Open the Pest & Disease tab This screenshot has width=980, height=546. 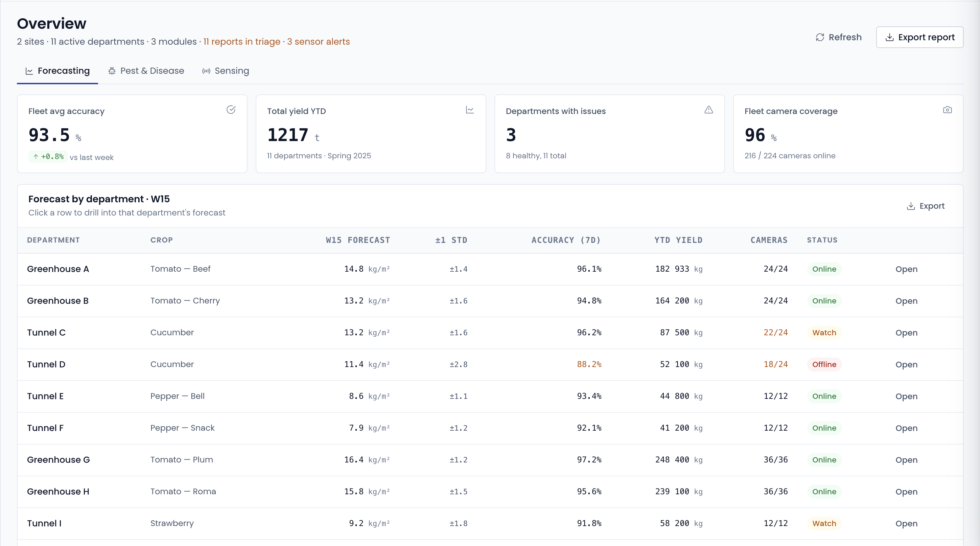(x=146, y=71)
